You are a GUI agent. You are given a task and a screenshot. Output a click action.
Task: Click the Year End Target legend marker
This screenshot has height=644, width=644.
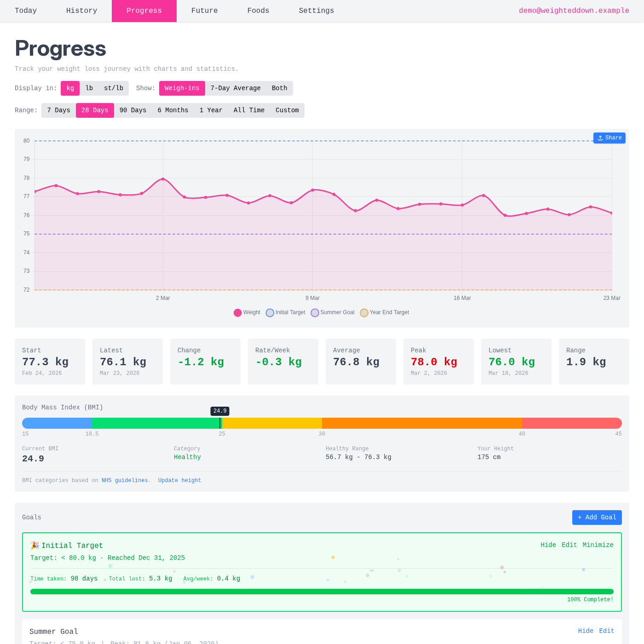coord(364,312)
